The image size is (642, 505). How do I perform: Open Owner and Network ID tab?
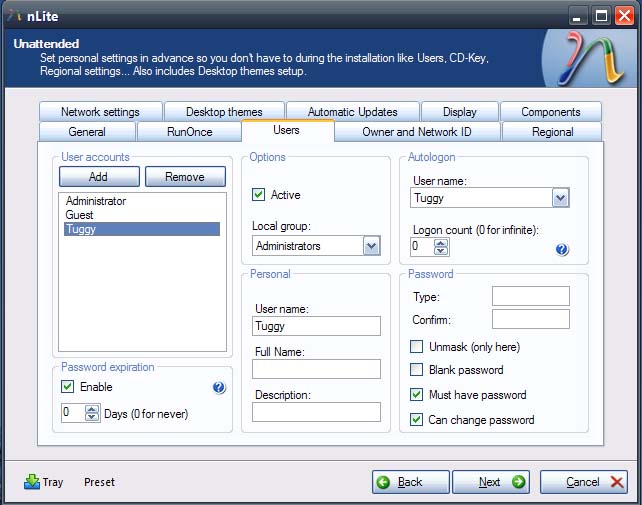[x=417, y=132]
